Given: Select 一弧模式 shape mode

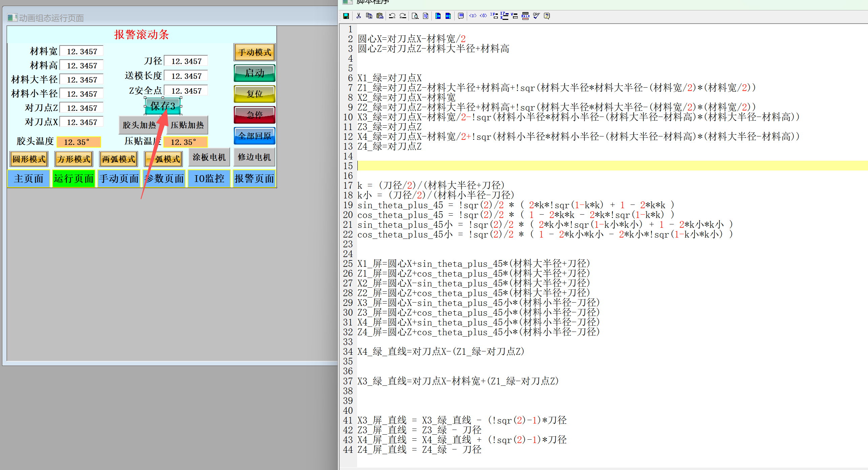Looking at the screenshot, I should 163,159.
